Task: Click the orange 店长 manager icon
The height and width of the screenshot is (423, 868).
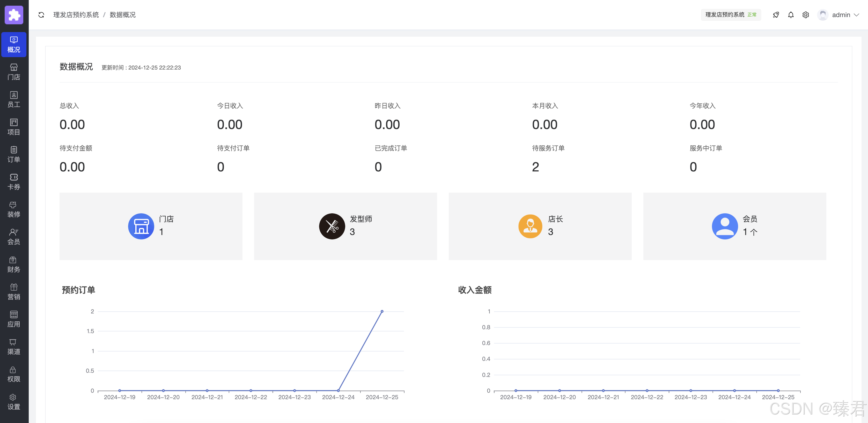Action: [530, 226]
